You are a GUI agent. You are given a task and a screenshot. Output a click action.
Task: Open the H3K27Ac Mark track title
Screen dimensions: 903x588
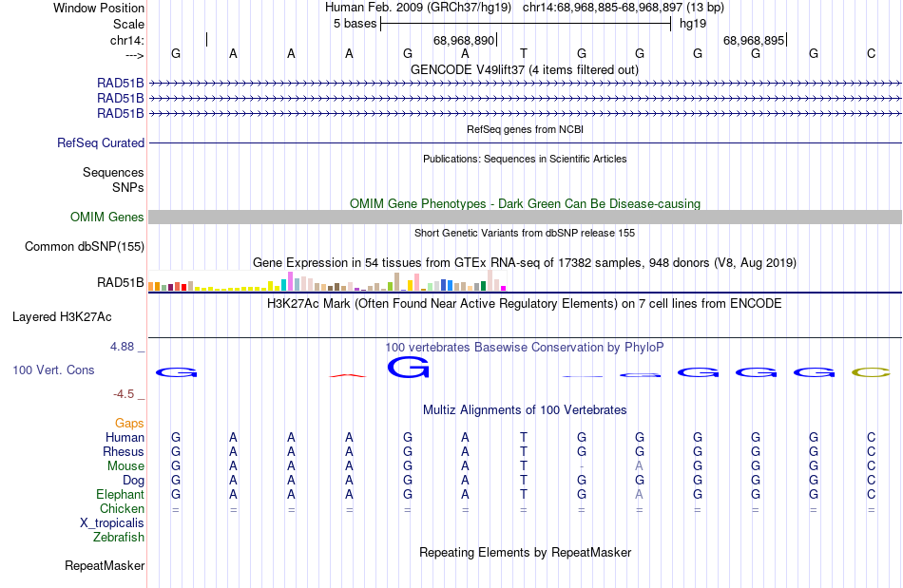525,303
